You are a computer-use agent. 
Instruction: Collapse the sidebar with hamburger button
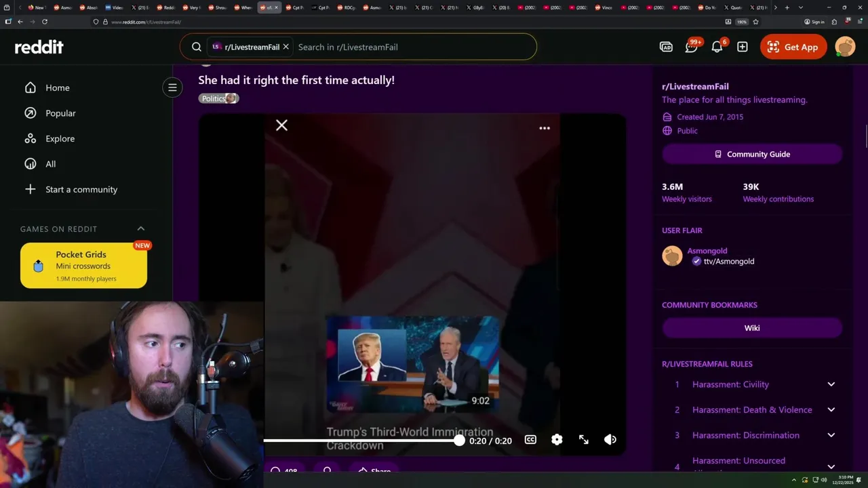pyautogui.click(x=172, y=87)
